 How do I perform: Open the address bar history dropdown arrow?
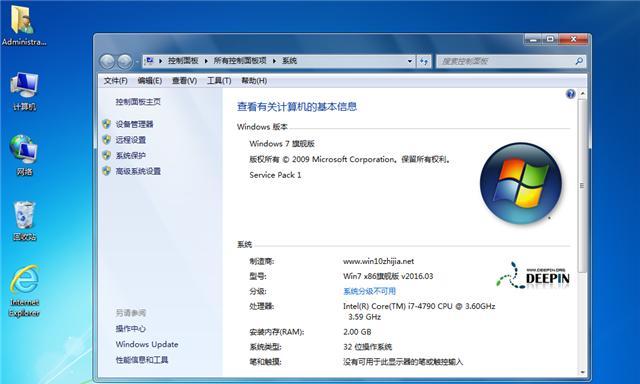point(410,61)
